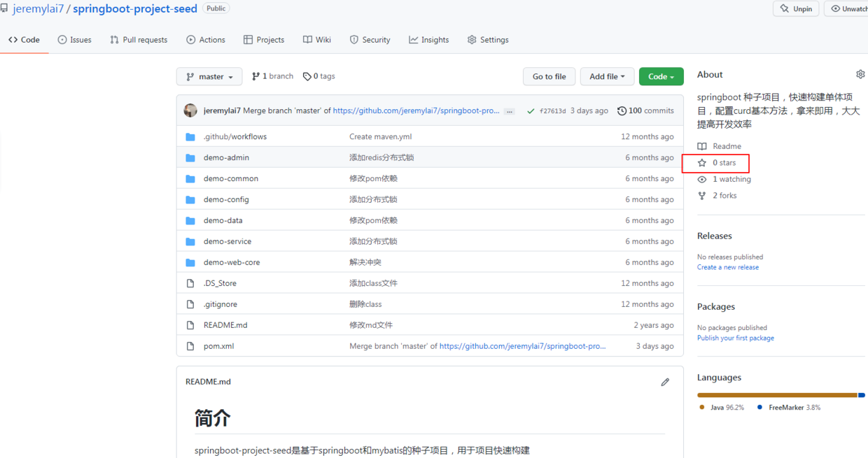Open the Issues tab

coord(74,40)
